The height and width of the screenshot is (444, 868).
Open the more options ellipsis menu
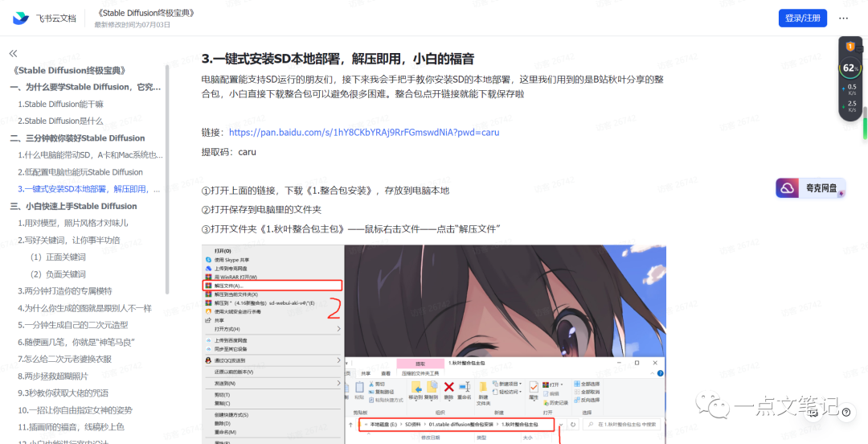(843, 18)
